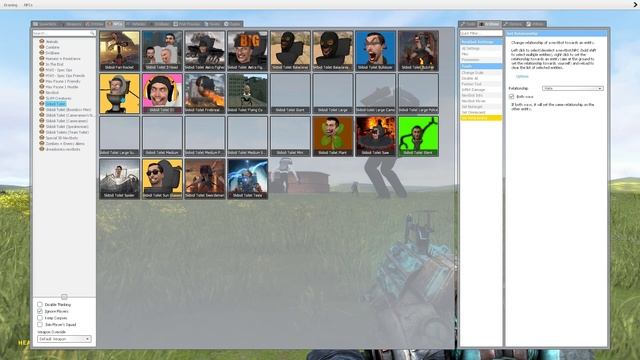Viewport: 640px width, 360px height.
Task: Click the icon beside the Combine category
Action: [42, 47]
